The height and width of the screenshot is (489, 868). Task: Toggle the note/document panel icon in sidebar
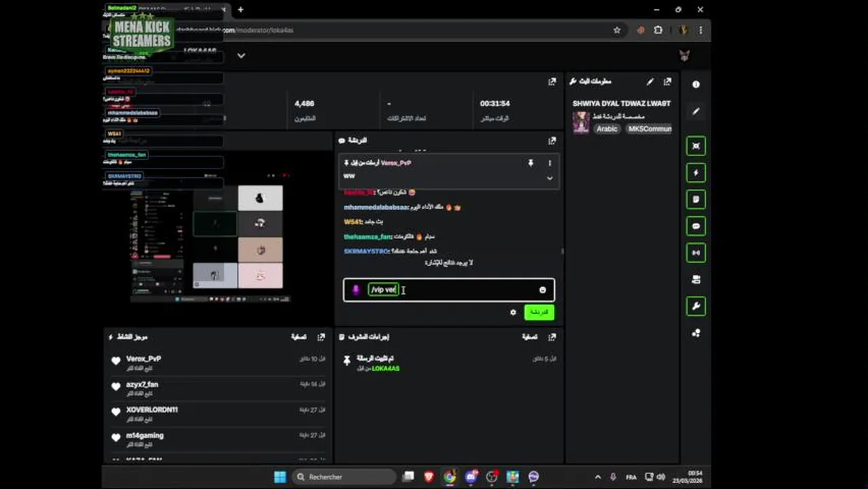tap(695, 200)
